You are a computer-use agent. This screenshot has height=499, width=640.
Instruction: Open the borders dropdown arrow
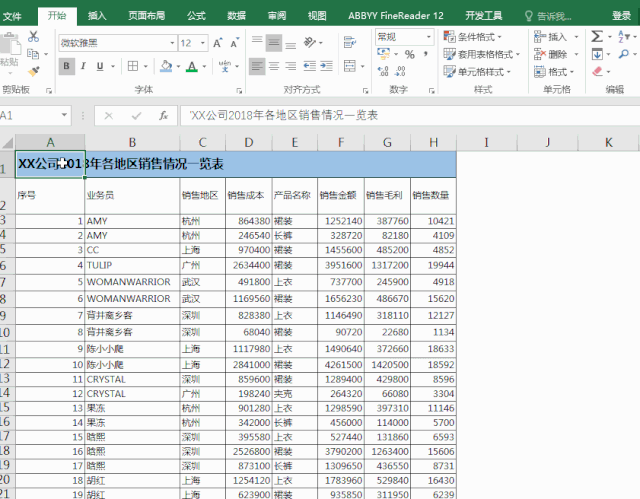(145, 66)
